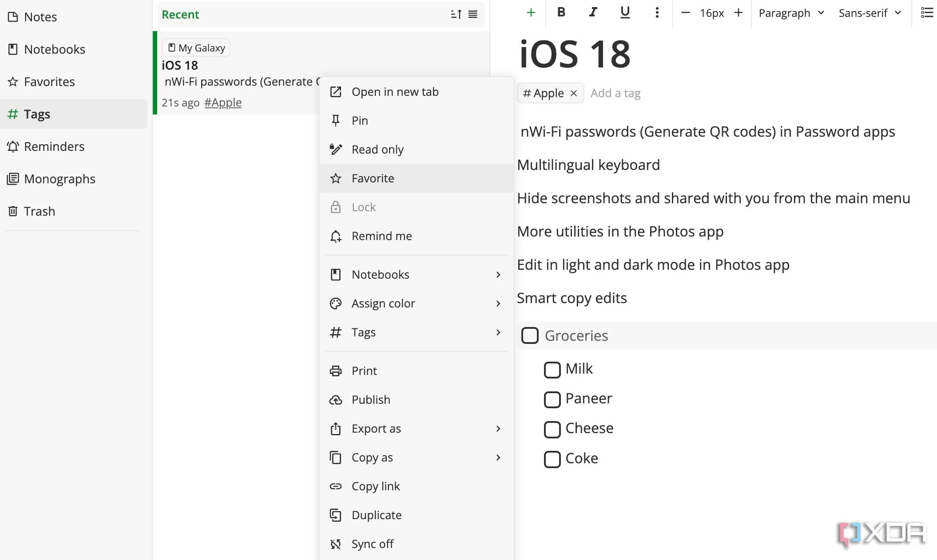Open the more formatting options menu
937x560 pixels.
tap(657, 13)
